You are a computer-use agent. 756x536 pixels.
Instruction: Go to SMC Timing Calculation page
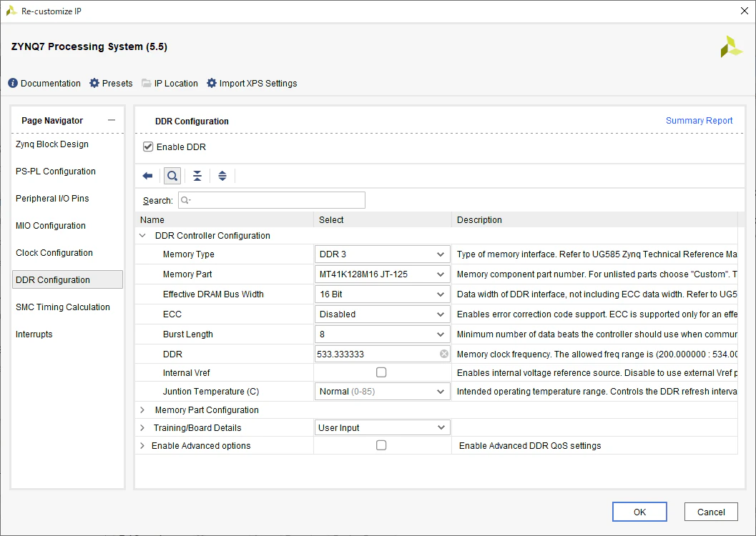coord(63,307)
